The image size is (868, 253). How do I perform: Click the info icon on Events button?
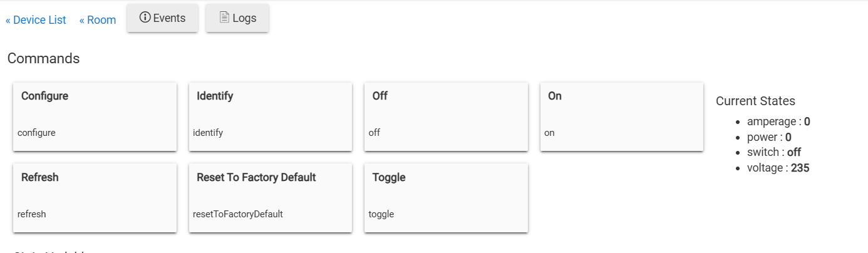(145, 18)
